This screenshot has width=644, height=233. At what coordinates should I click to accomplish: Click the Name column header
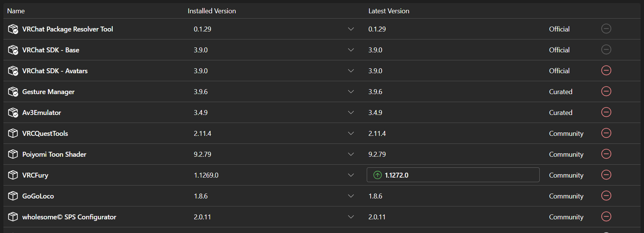coord(16,11)
